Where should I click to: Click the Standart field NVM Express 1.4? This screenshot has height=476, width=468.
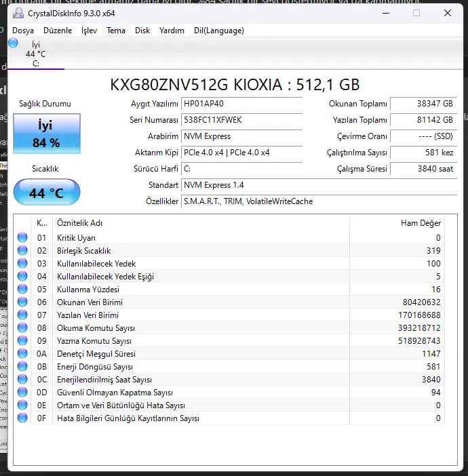319,185
